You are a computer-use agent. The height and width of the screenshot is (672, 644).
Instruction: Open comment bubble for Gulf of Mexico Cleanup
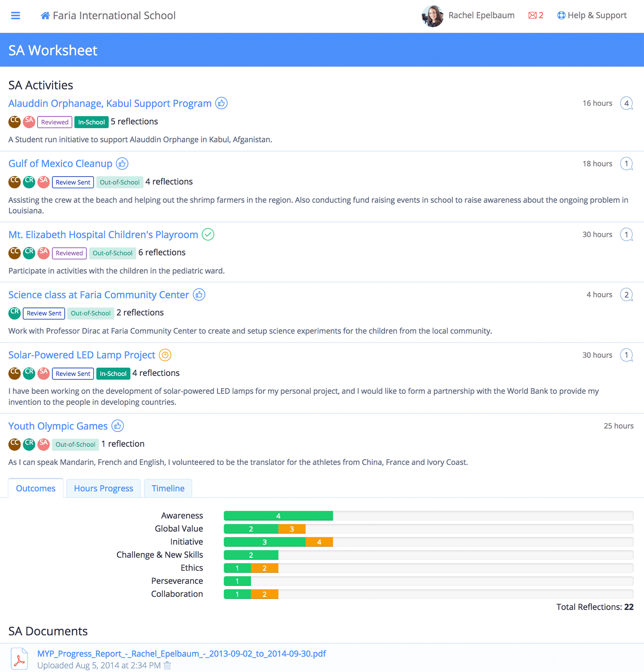tap(627, 164)
